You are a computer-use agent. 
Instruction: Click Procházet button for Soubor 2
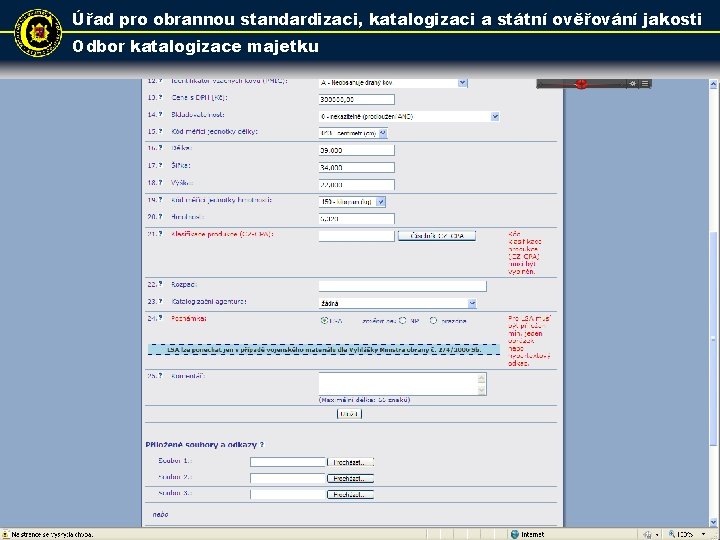(350, 478)
